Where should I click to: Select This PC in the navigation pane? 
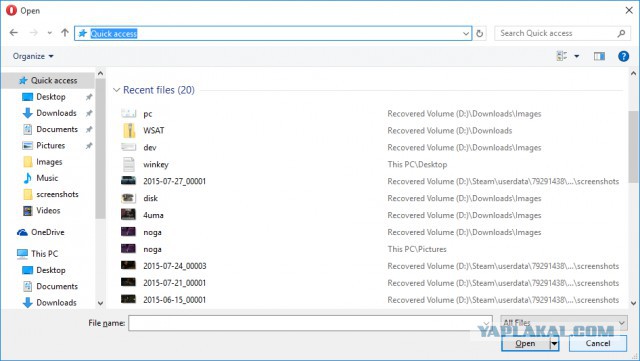44,254
